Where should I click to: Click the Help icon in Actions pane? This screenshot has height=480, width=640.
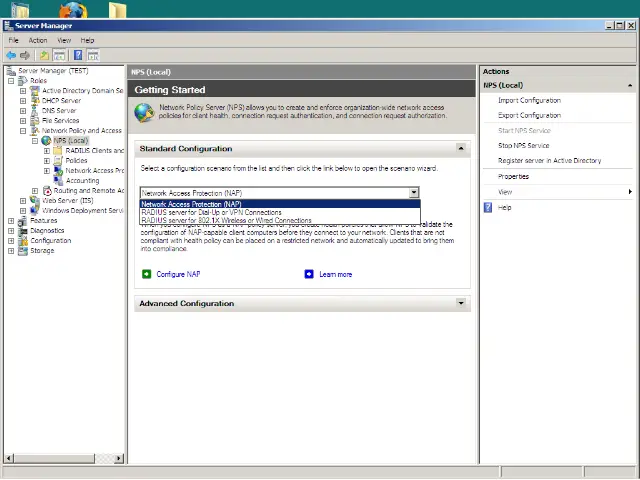point(488,207)
